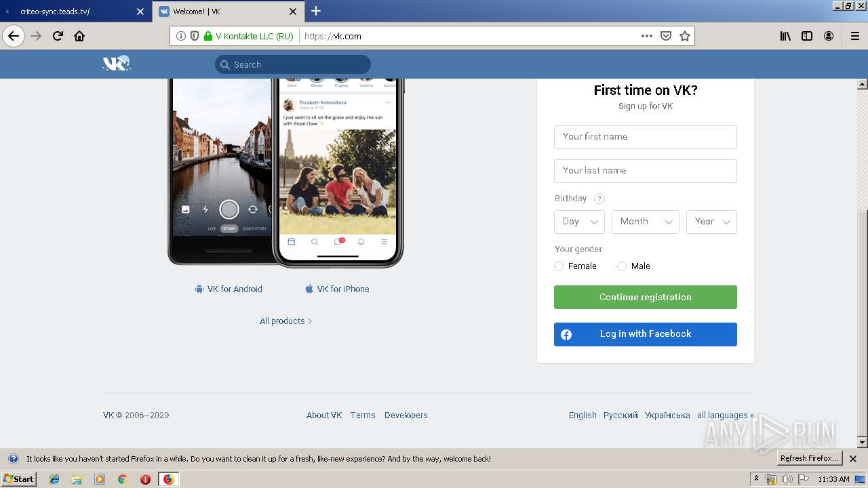The height and width of the screenshot is (488, 868).
Task: Show site information icon in address bar
Action: (181, 36)
